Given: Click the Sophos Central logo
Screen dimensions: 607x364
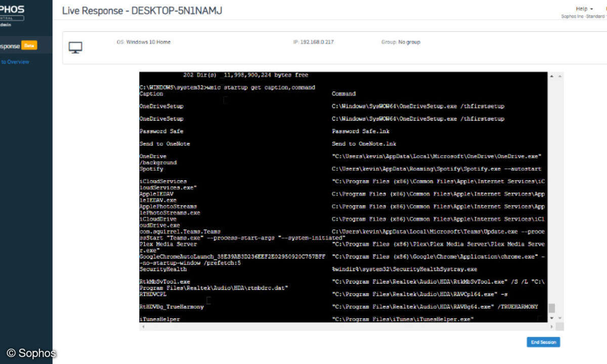Looking at the screenshot, I should [x=12, y=14].
